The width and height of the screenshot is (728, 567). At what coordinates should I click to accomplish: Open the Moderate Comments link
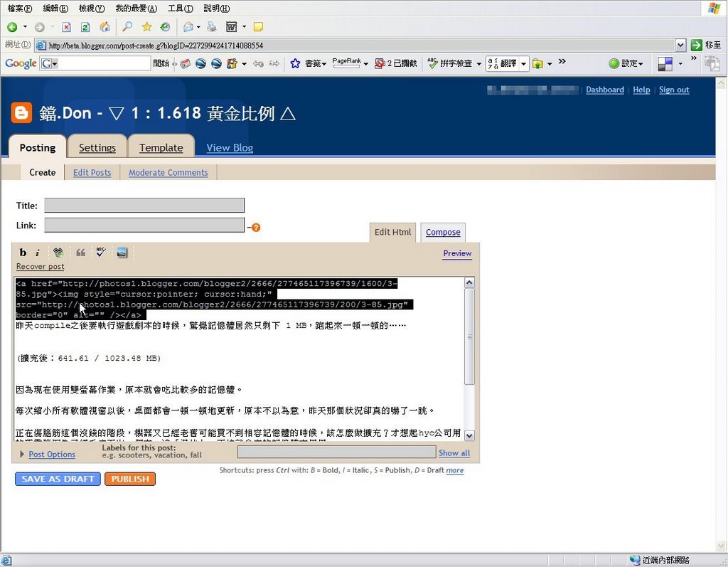168,172
